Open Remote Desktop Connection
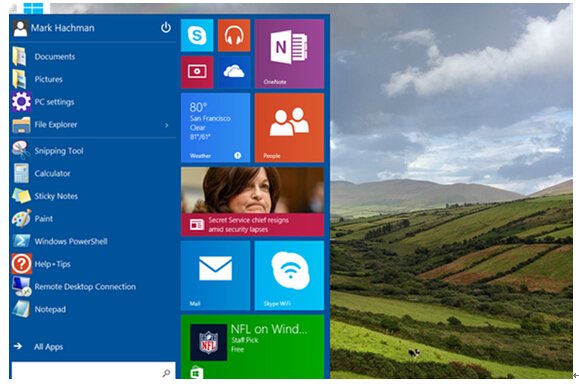 (x=93, y=287)
